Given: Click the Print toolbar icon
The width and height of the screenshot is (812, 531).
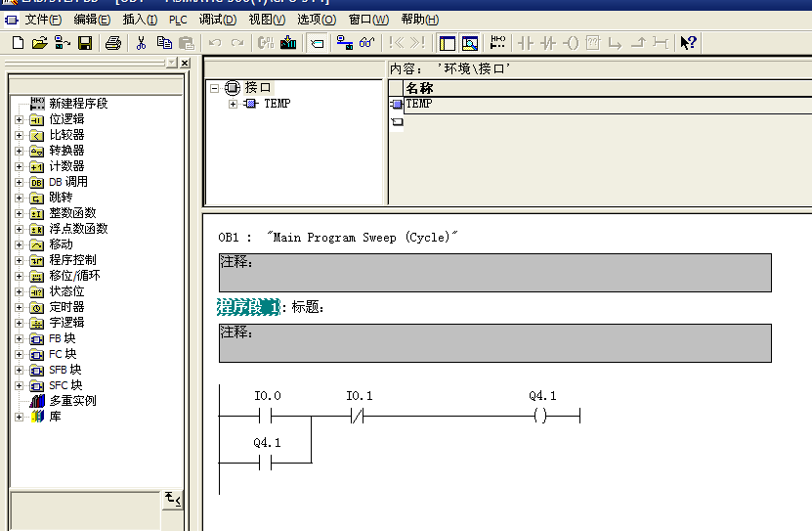Looking at the screenshot, I should [x=113, y=43].
